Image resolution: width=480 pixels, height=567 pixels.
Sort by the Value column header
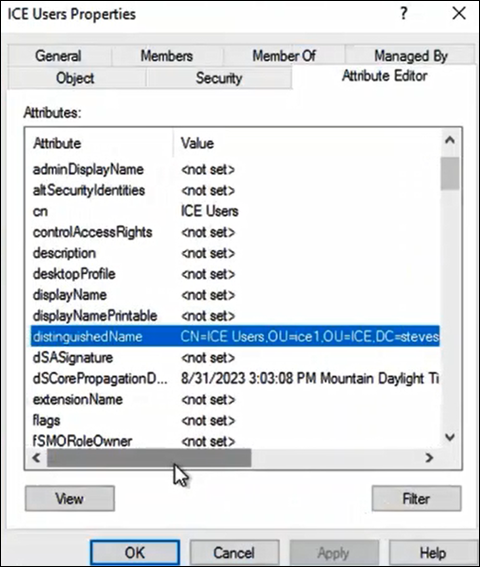pos(307,144)
